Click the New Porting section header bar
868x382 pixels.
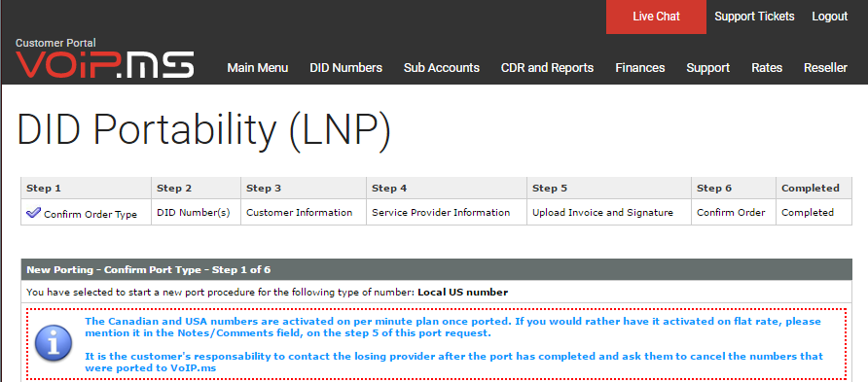(436, 270)
